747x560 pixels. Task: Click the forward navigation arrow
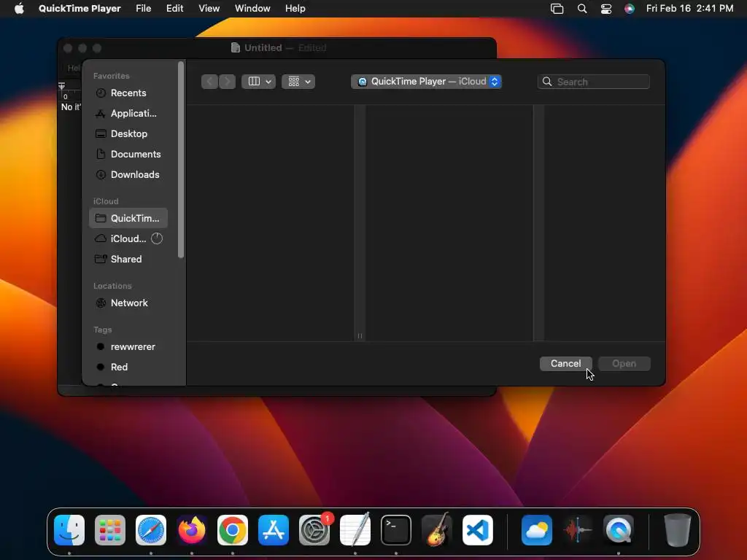(x=228, y=82)
